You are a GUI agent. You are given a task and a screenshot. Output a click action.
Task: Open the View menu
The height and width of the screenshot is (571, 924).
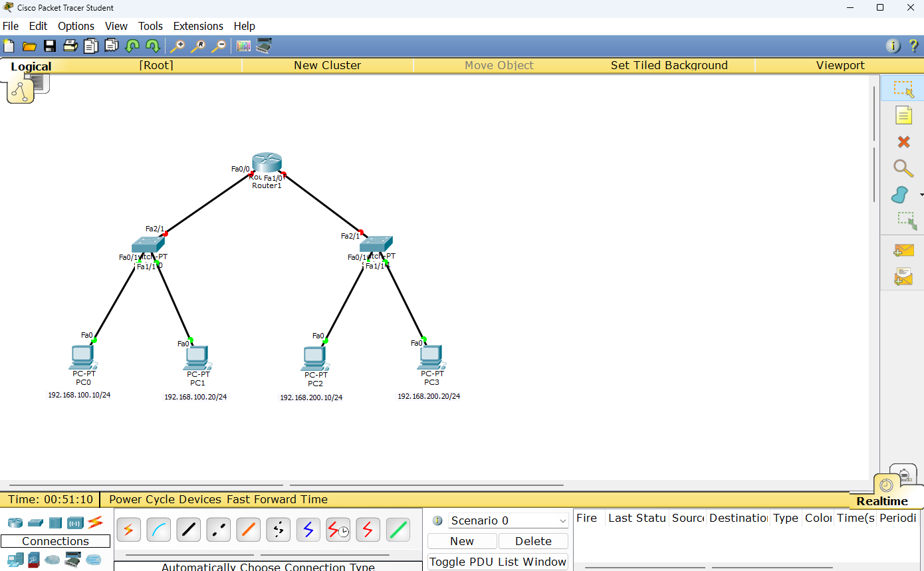(116, 26)
